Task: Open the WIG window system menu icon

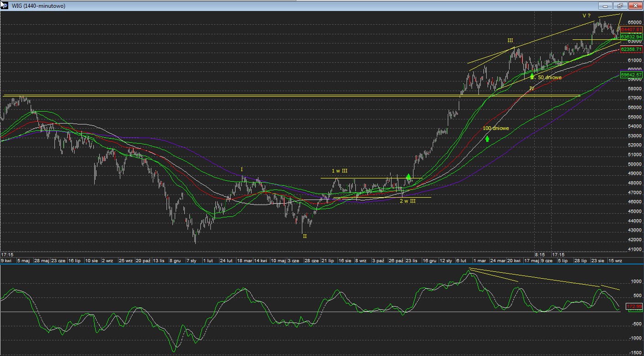Action: 4,6
